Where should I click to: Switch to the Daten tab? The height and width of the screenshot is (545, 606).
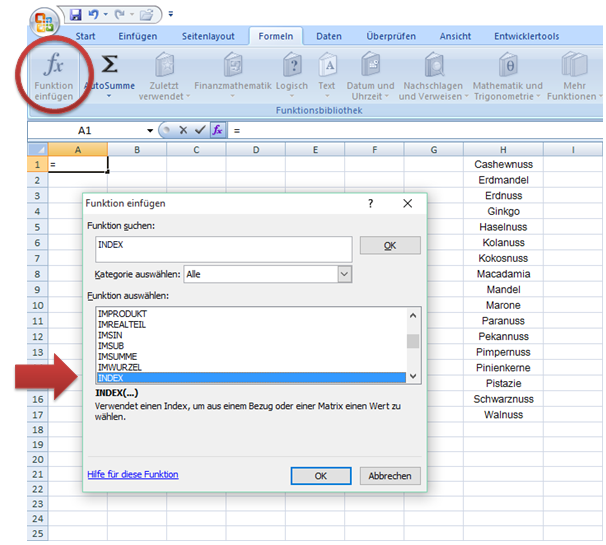tap(329, 37)
